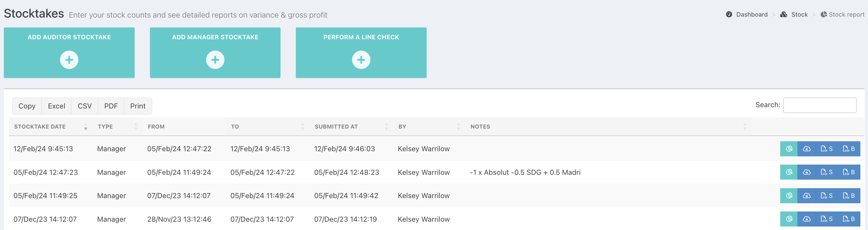Export table using the Excel button
The image size is (868, 230).
56,106
